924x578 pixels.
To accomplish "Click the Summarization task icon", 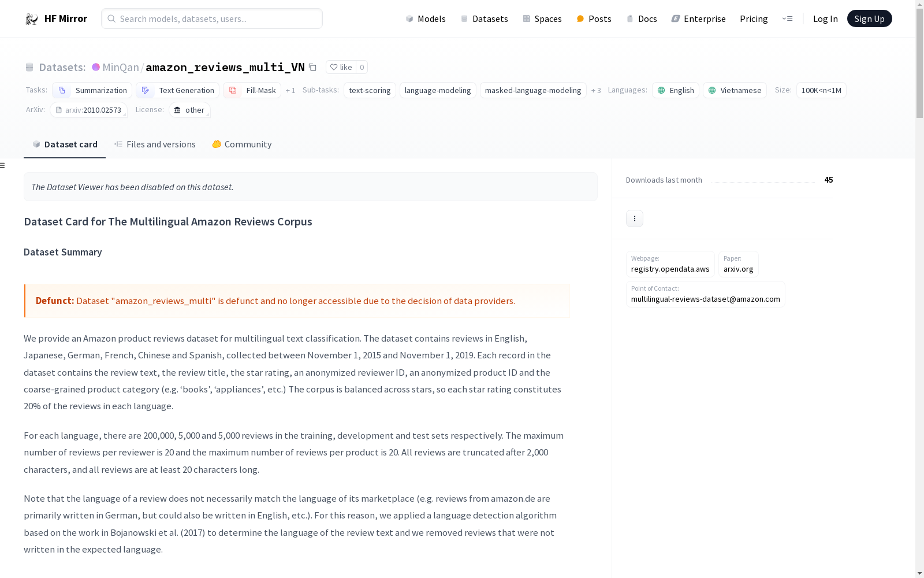I will pos(62,90).
